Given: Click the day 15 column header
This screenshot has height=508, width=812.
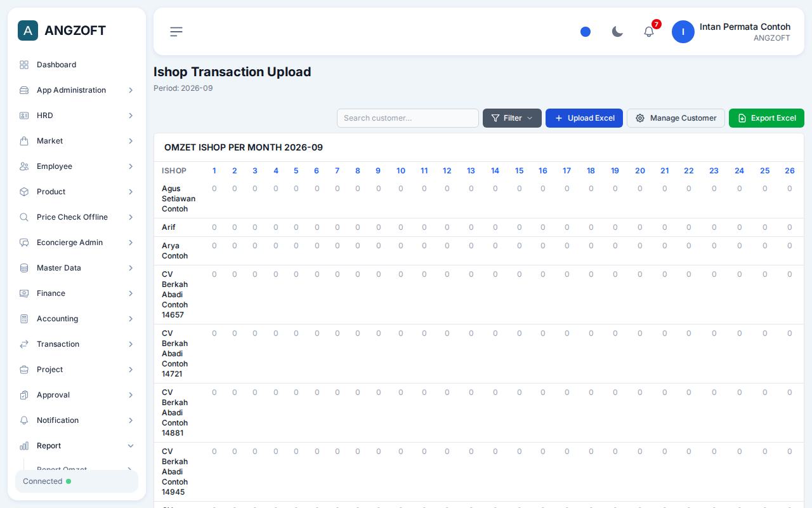Looking at the screenshot, I should pos(519,171).
